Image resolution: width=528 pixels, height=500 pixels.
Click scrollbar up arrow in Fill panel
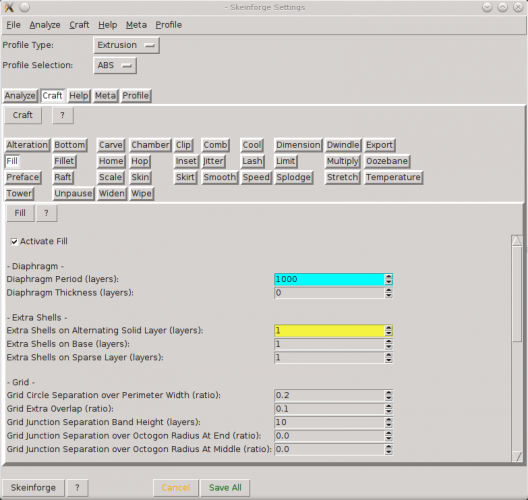point(517,240)
